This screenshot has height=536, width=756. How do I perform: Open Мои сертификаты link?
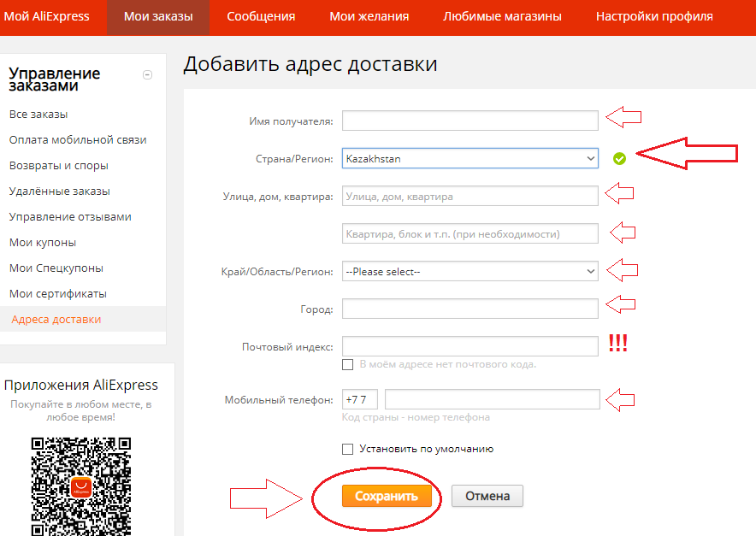[58, 293]
